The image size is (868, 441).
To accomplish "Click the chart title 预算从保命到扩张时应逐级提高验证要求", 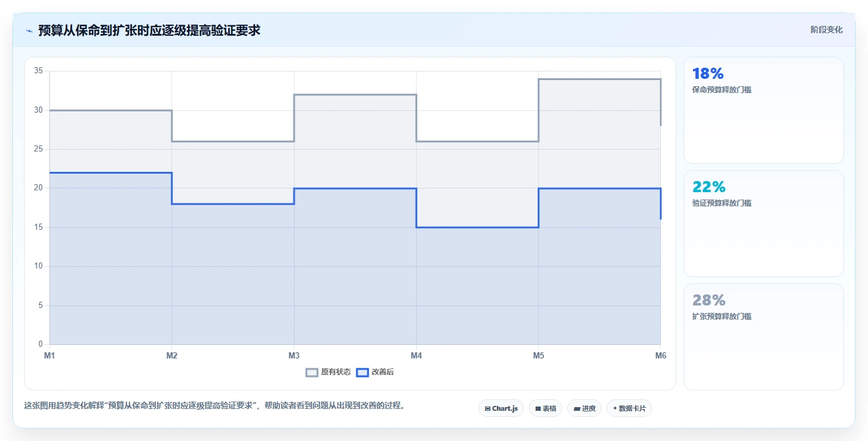I will click(149, 30).
